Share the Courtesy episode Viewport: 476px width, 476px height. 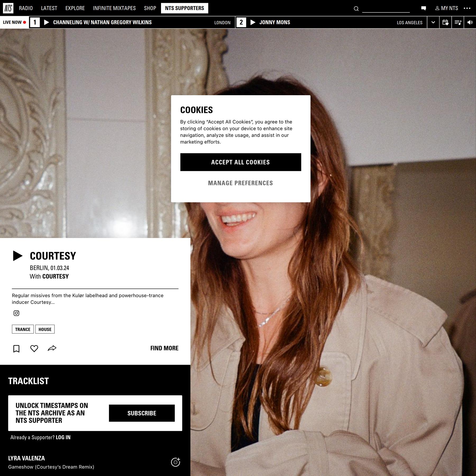pos(52,348)
